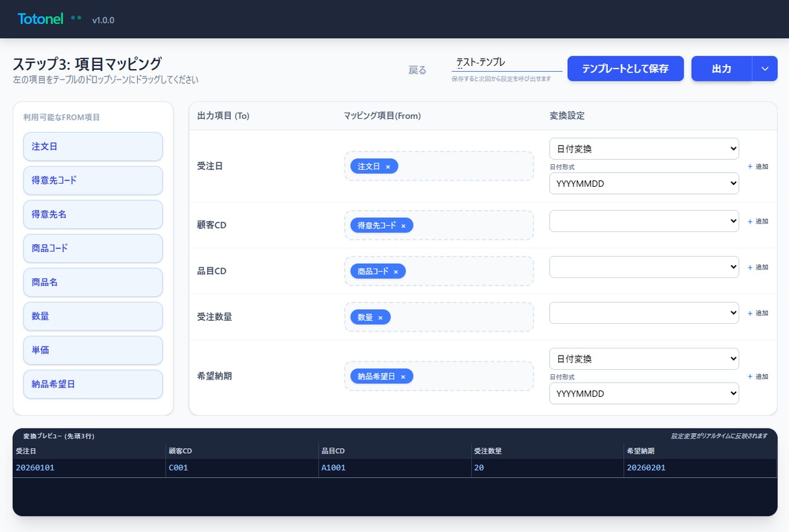Select the 得意先名 FROM item
This screenshot has height=532, width=789.
(x=93, y=215)
